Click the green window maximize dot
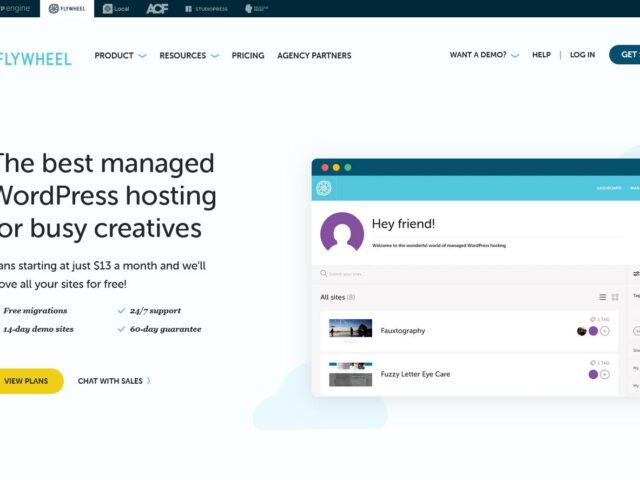The width and height of the screenshot is (640, 480). [348, 167]
